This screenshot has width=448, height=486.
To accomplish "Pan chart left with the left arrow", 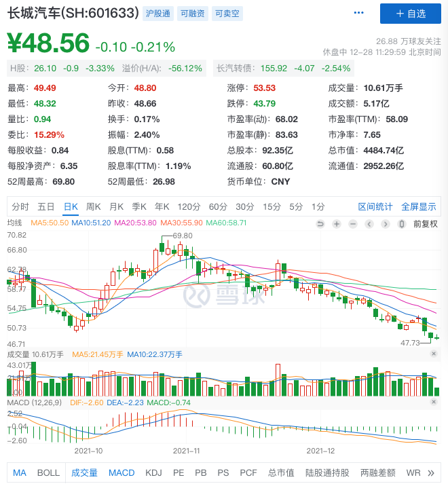I will click(369, 224).
